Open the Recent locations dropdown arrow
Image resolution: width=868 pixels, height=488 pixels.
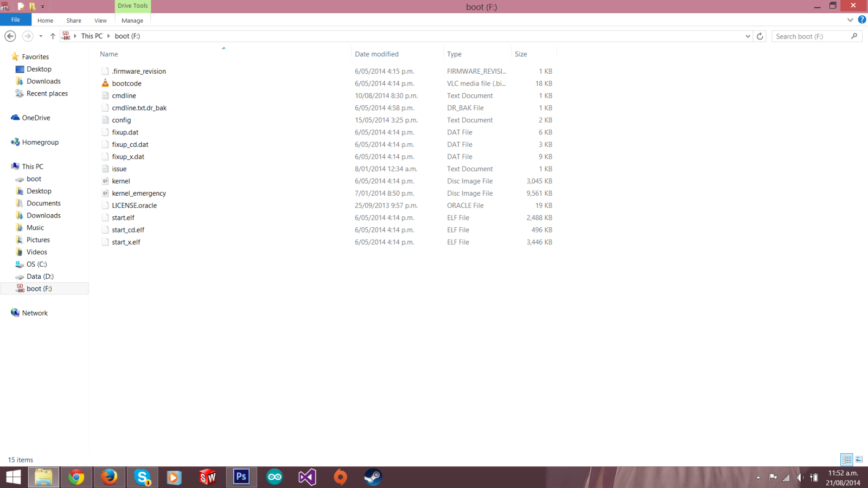point(41,36)
